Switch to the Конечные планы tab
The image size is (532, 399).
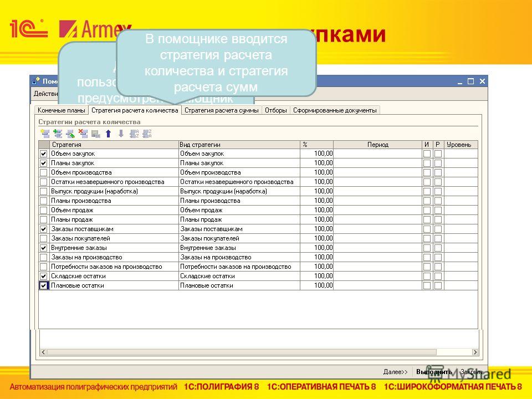point(62,110)
